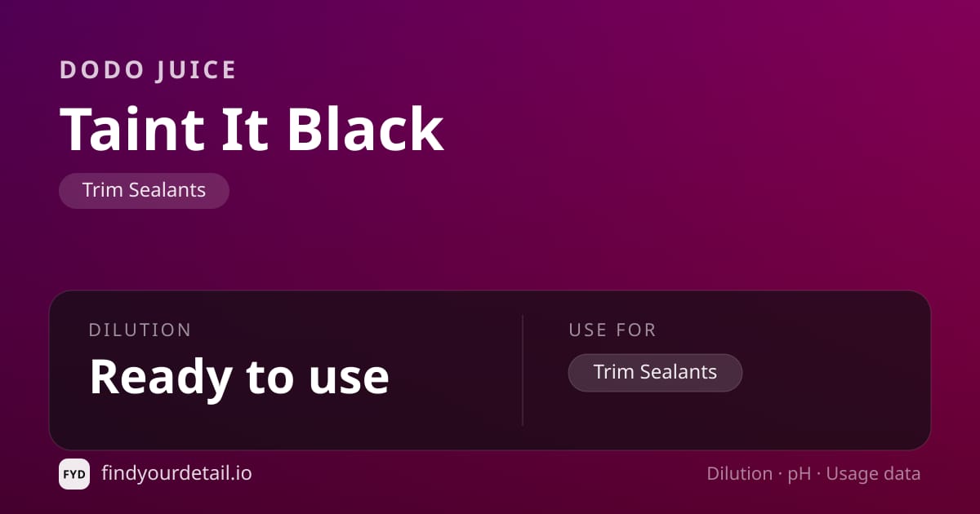Click the USE FOR heading
Viewport: 980px width, 514px height.
[612, 330]
